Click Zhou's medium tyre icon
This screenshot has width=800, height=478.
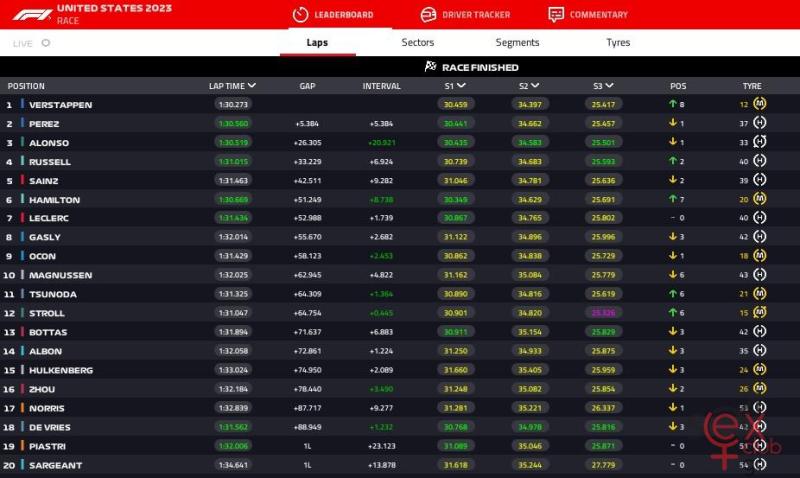[x=760, y=388]
